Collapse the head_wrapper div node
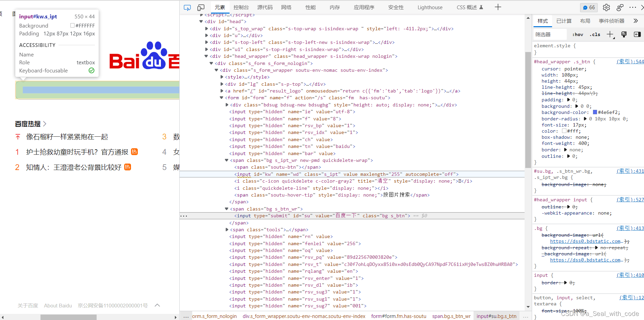 tap(206, 56)
